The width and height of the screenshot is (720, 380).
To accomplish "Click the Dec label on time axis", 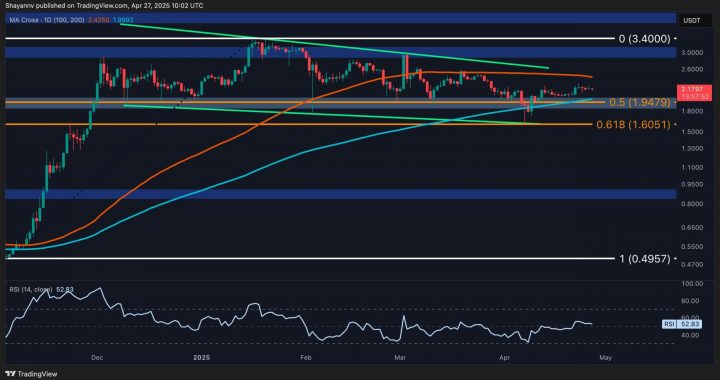I will click(97, 357).
